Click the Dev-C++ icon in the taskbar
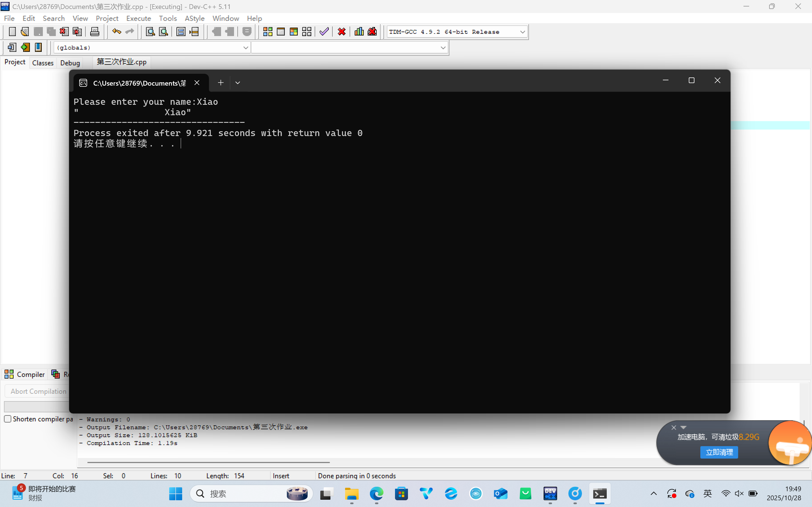Viewport: 812px width, 507px height. click(x=550, y=493)
